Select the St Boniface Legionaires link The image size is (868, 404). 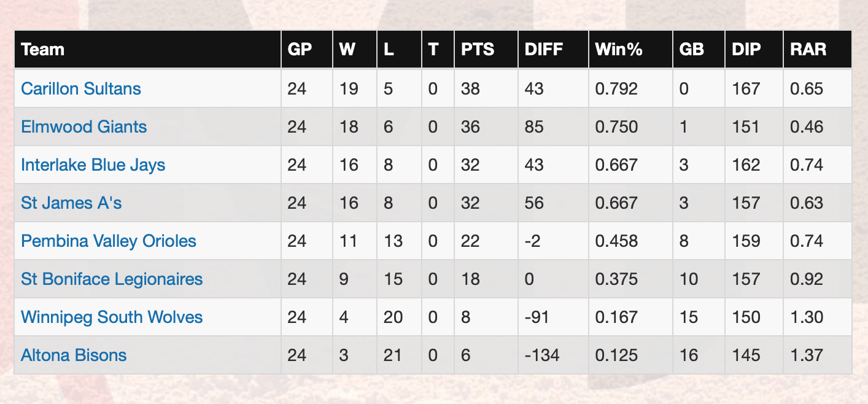point(112,279)
